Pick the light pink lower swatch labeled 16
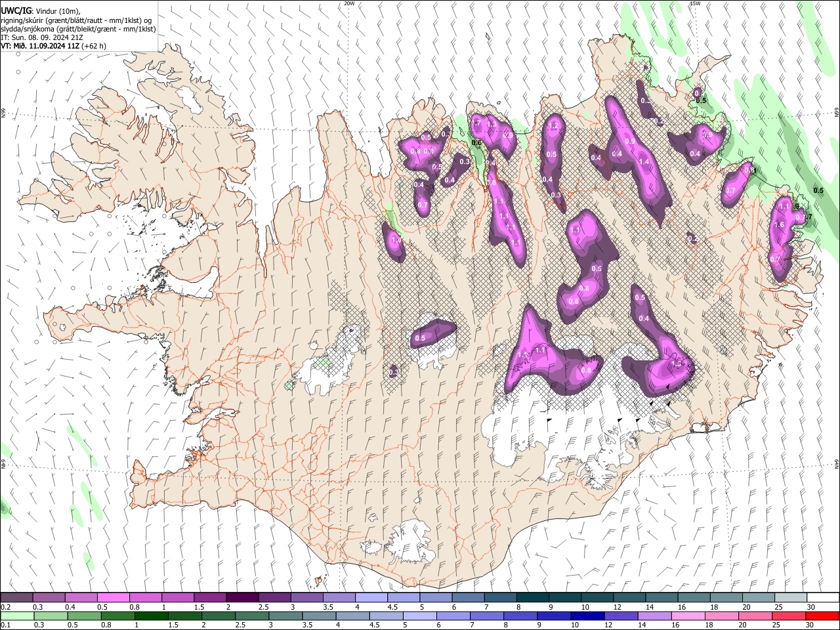This screenshot has height=630, width=840. click(688, 616)
